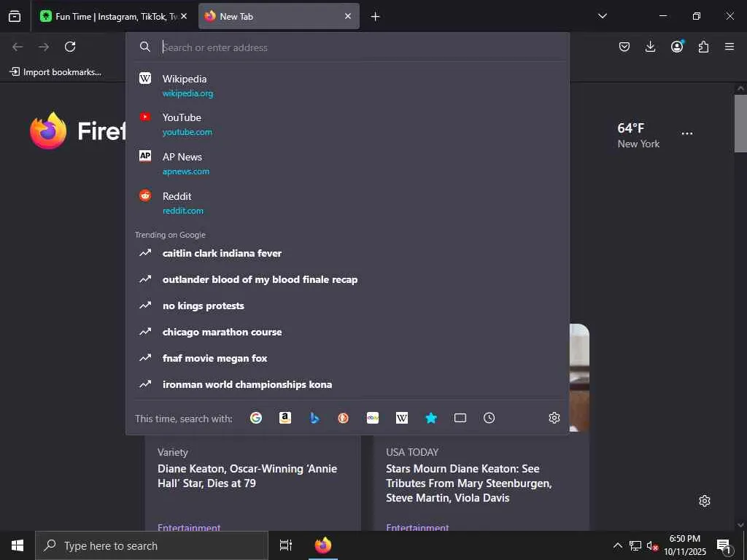Click Import bookmarks in bookmarks toolbar
The height and width of the screenshot is (560, 747).
55,72
